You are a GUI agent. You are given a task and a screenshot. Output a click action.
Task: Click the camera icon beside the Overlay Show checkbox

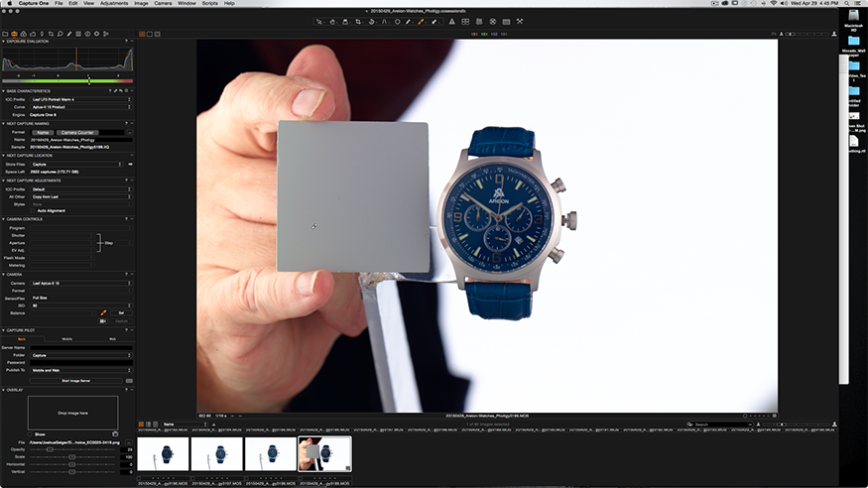115,434
